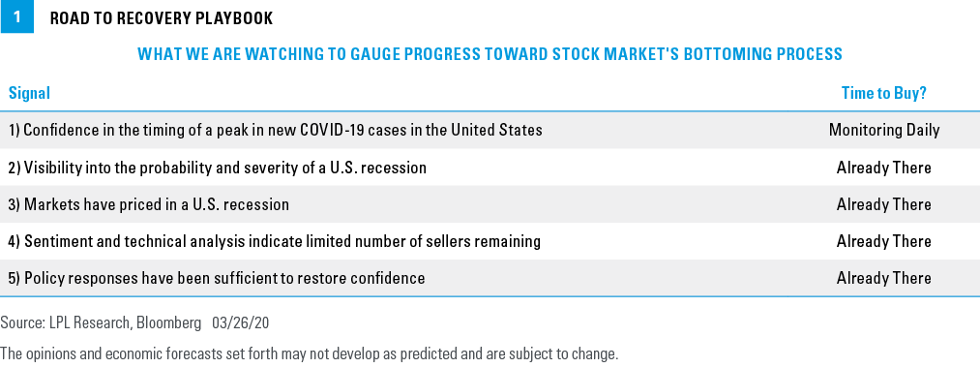The height and width of the screenshot is (368, 980).
Task: Select the Road to Recovery Playbook title
Action: [162, 18]
